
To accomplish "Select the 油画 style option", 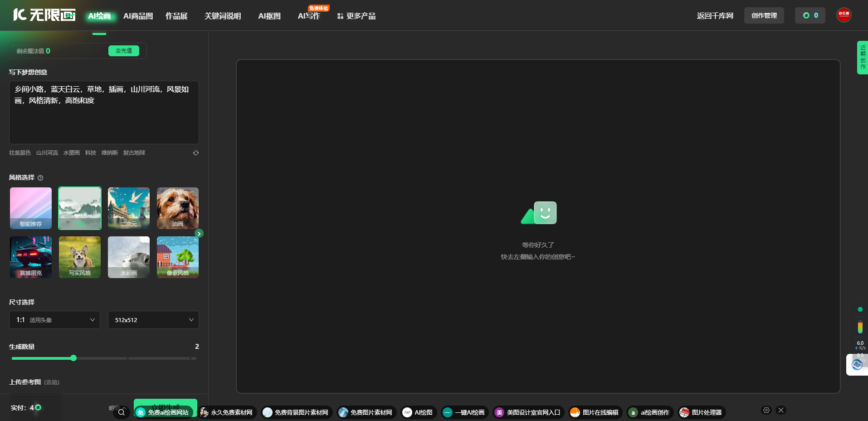I will coord(178,208).
